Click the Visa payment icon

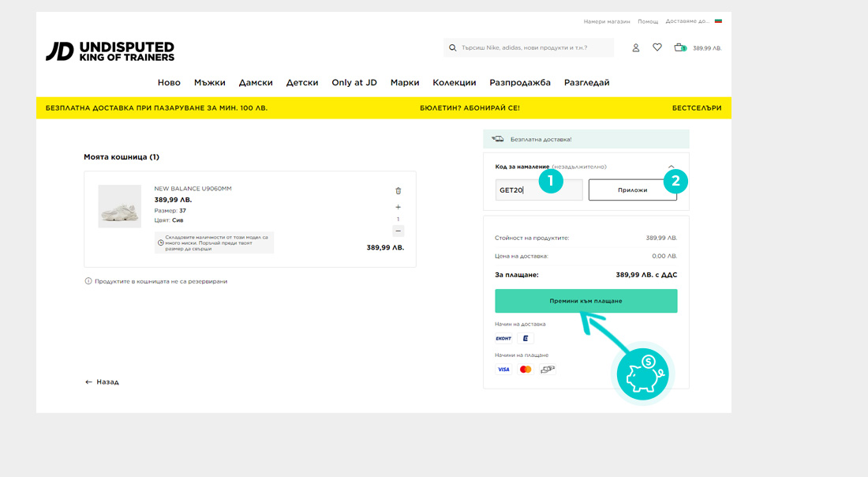[503, 370]
